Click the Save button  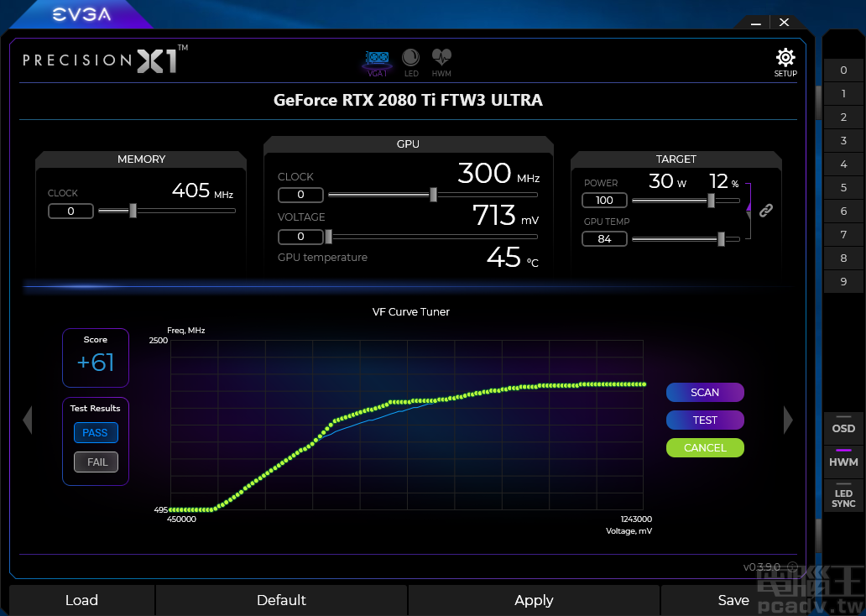click(x=733, y=600)
